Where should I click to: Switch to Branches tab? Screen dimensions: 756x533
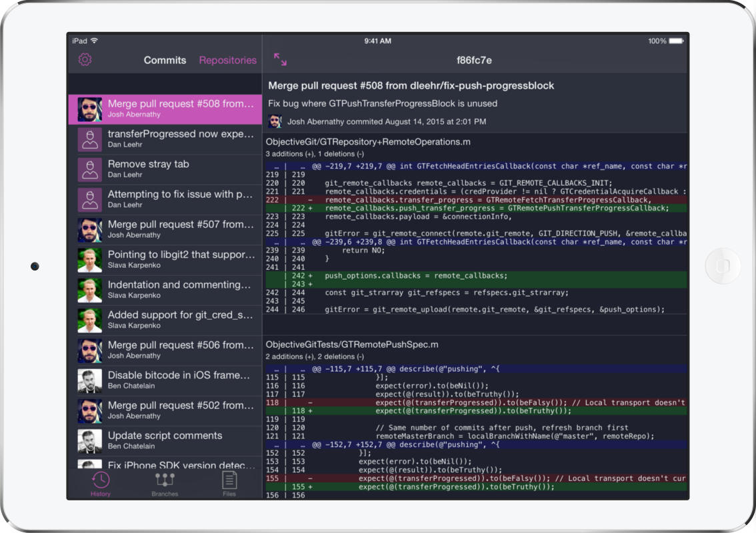point(165,484)
